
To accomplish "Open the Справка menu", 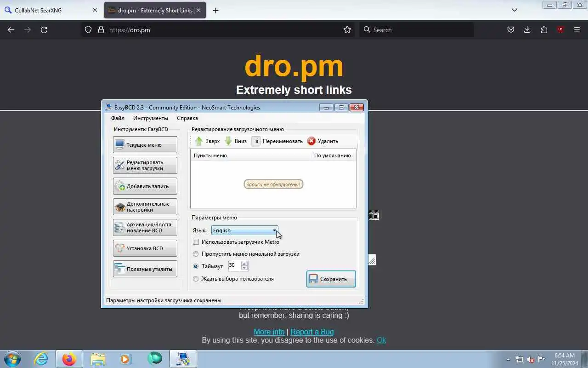I will coord(187,118).
